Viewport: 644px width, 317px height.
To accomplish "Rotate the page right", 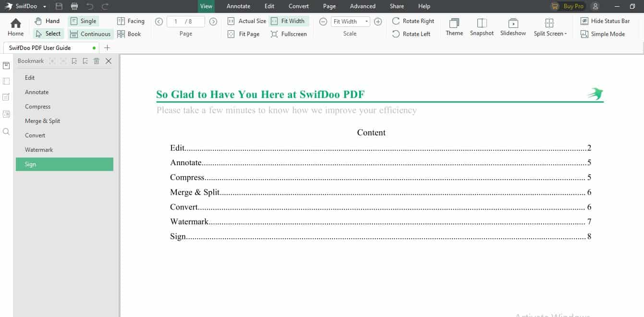I will point(413,21).
